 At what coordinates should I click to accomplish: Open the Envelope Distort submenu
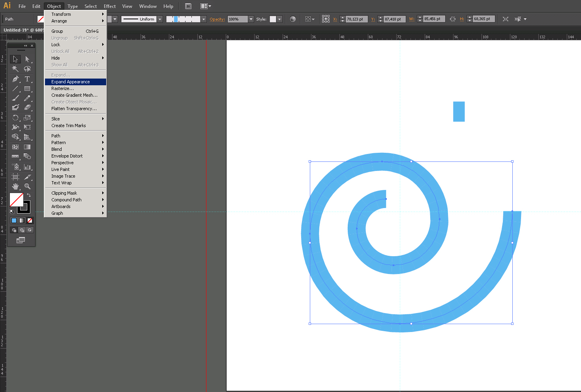[x=75, y=156]
